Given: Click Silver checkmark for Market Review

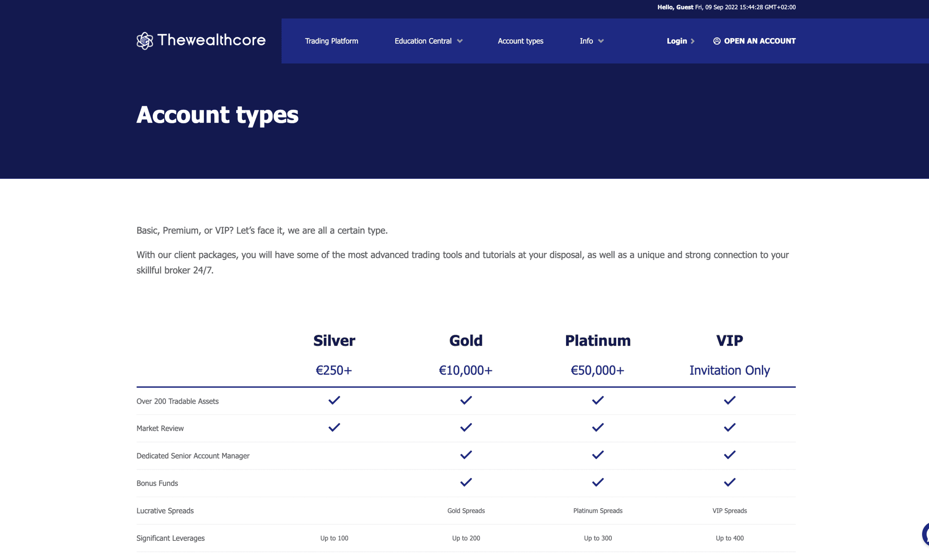Looking at the screenshot, I should [334, 427].
